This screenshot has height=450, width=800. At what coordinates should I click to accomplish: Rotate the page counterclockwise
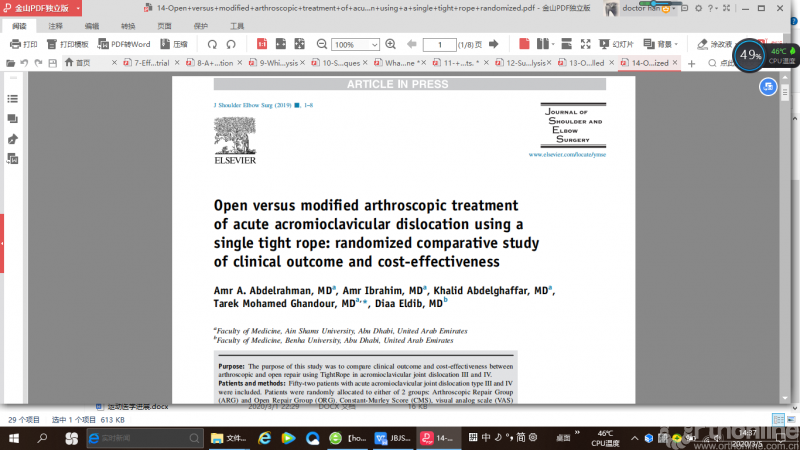pos(212,45)
